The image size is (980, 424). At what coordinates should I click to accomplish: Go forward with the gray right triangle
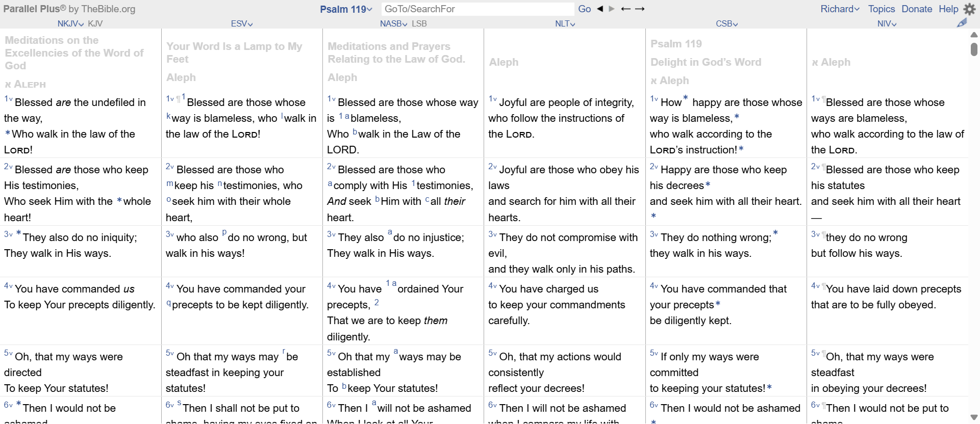(x=612, y=9)
